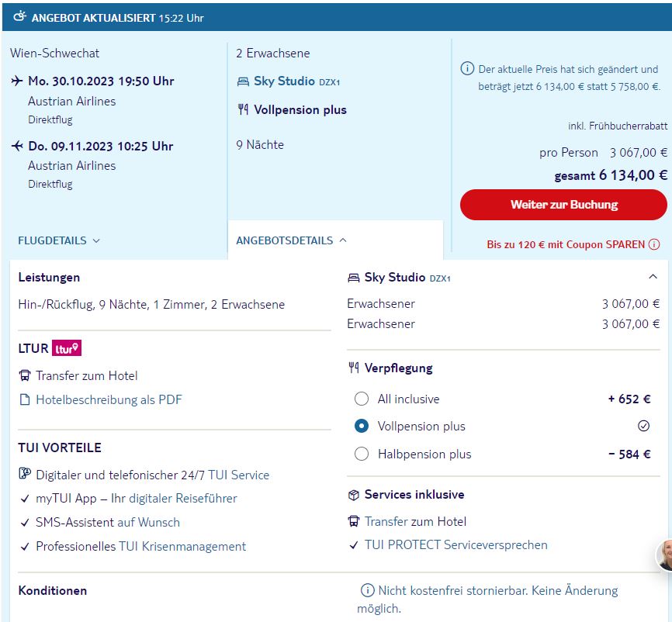This screenshot has height=622, width=672.
Task: Select the All inclusive meal option
Action: coord(362,399)
